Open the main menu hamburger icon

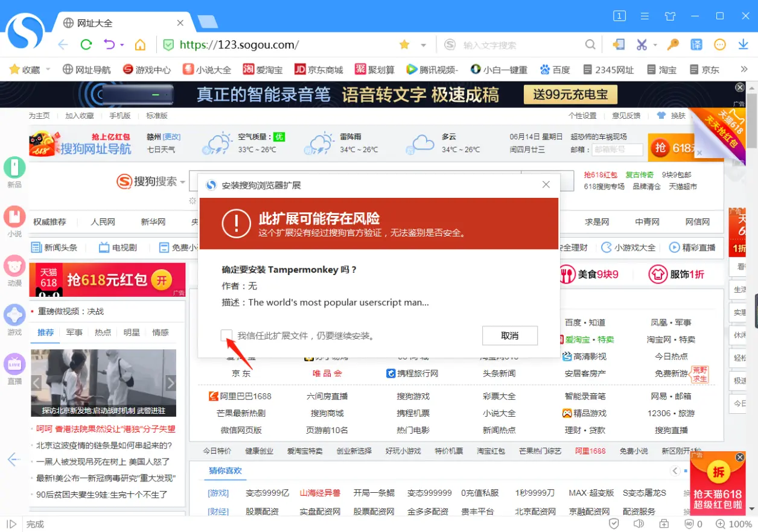(x=645, y=16)
